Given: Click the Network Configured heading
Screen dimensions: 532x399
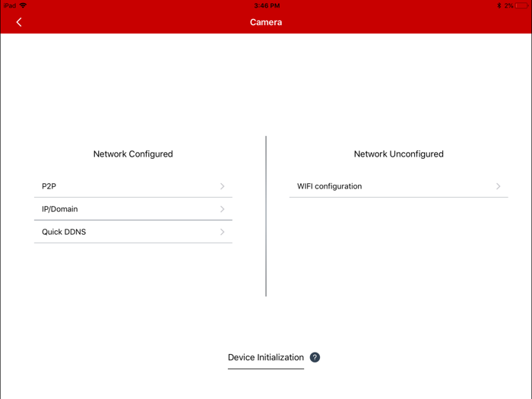Looking at the screenshot, I should pyautogui.click(x=133, y=154).
